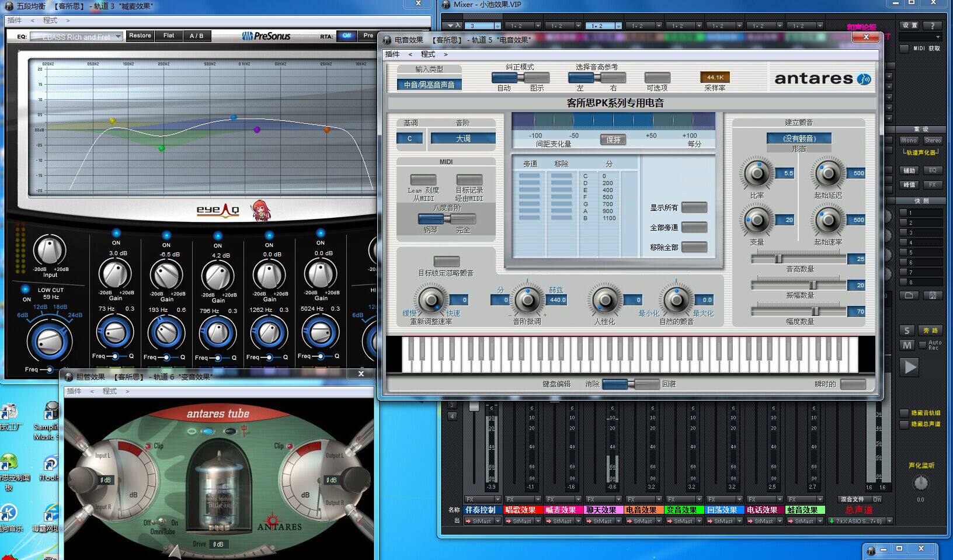Turn RTA Off in the PreSonus EQ
This screenshot has width=953, height=560.
coord(347,36)
